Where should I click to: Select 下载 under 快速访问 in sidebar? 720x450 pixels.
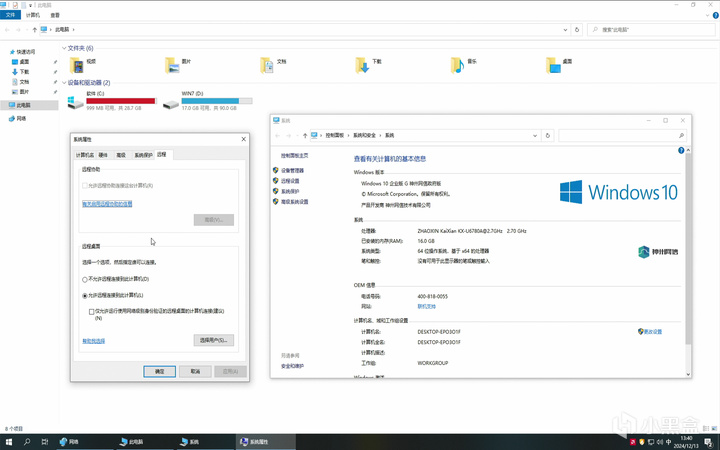pyautogui.click(x=24, y=72)
